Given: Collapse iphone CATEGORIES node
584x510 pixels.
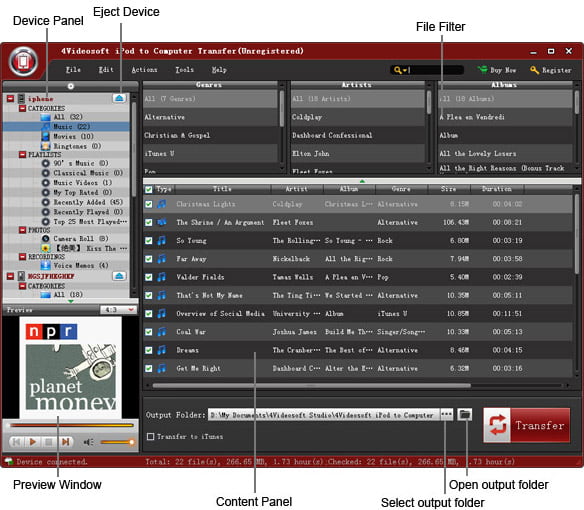Looking at the screenshot, I should click(x=22, y=108).
